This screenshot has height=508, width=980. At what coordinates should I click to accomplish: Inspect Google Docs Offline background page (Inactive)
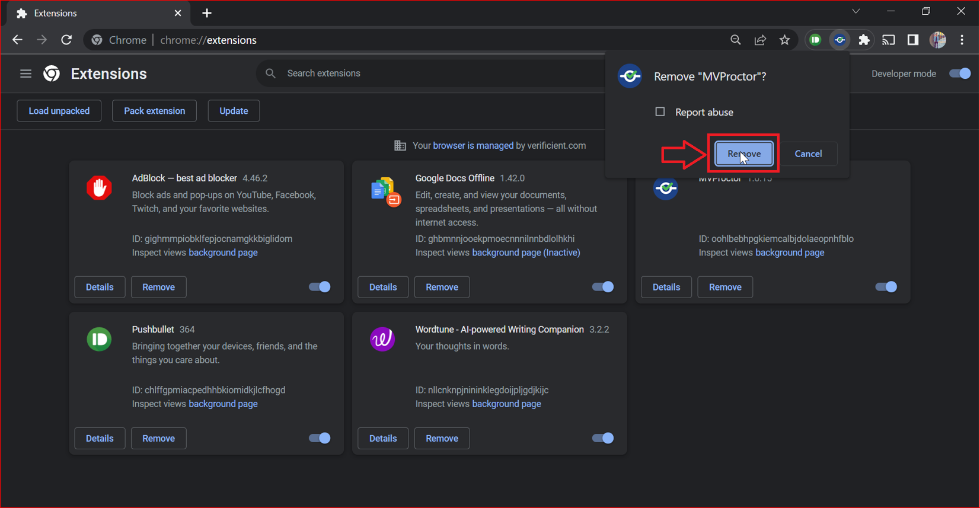tap(526, 253)
